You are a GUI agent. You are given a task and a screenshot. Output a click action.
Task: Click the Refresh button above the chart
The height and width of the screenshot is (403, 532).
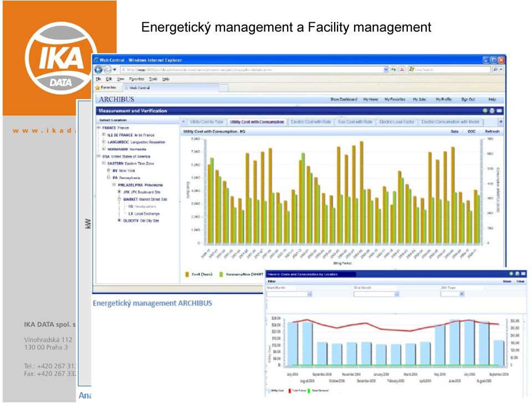pos(492,131)
